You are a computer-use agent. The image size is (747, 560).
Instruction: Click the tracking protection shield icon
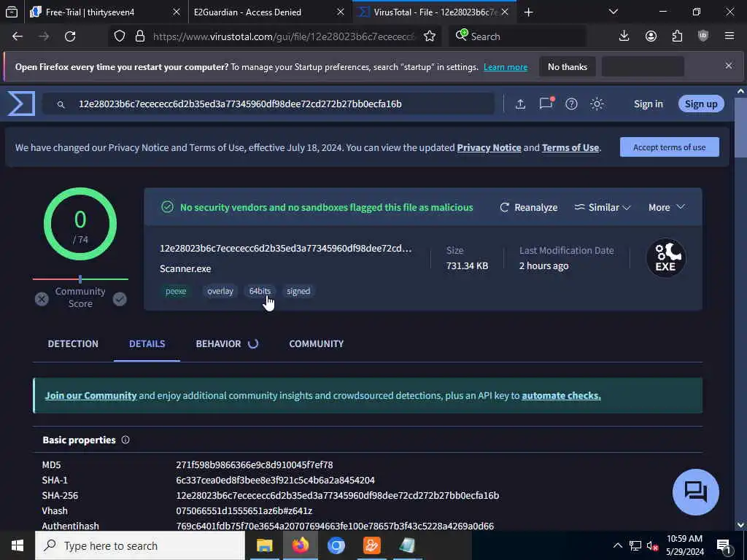[x=120, y=36]
